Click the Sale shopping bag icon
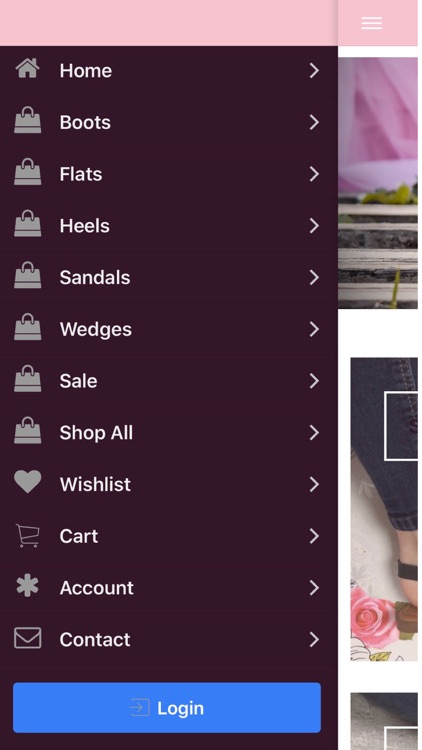422x750 pixels. tap(28, 379)
